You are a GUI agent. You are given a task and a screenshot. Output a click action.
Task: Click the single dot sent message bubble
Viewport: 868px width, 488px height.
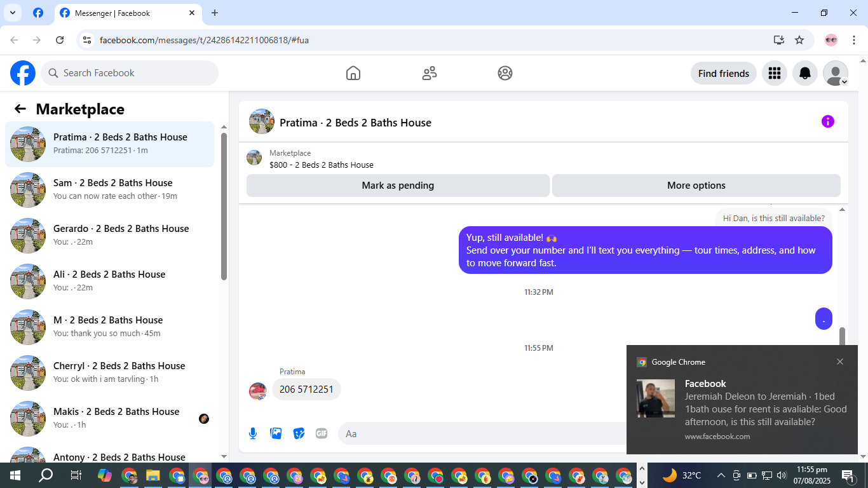coord(824,318)
